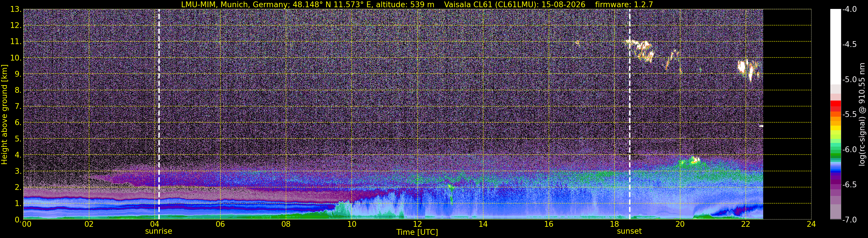This screenshot has width=868, height=238.
Task: Click the '20' time axis tick label
Action: pos(680,224)
